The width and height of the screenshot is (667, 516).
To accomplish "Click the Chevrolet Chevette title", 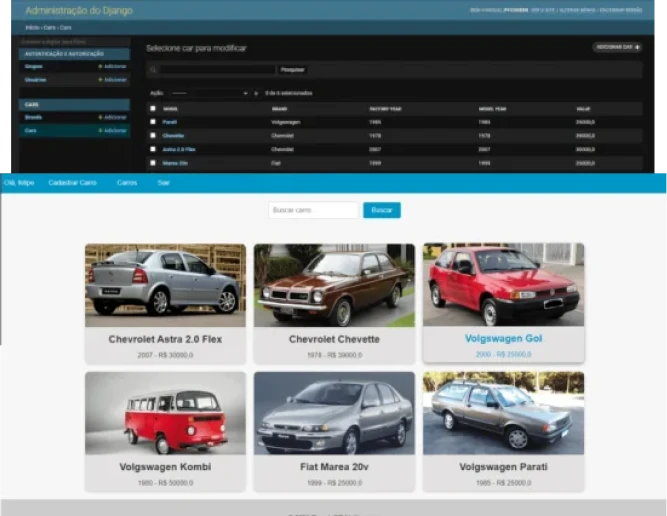I will (334, 339).
